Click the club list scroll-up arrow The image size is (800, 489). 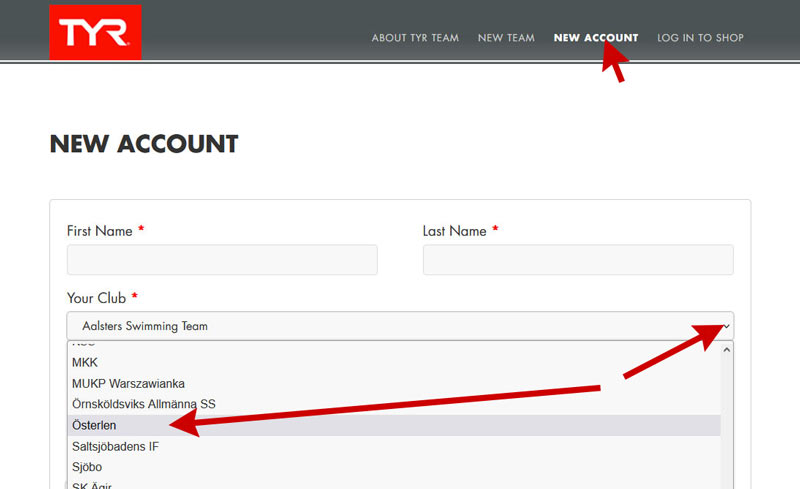tap(727, 350)
